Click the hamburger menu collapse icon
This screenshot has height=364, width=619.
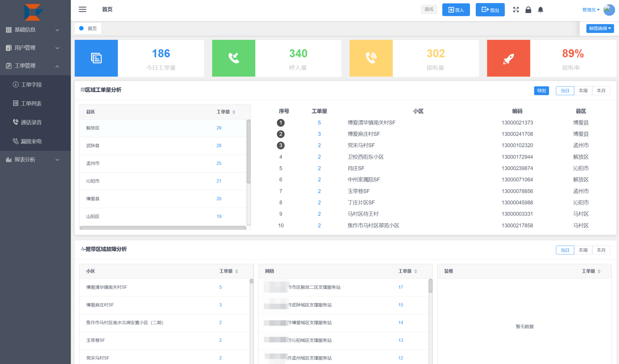(x=83, y=10)
